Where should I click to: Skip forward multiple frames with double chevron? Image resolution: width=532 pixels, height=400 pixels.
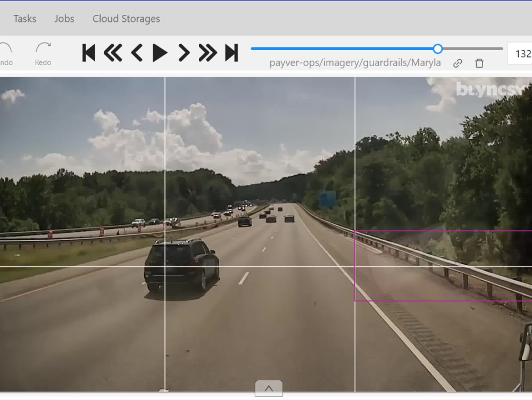pos(207,53)
